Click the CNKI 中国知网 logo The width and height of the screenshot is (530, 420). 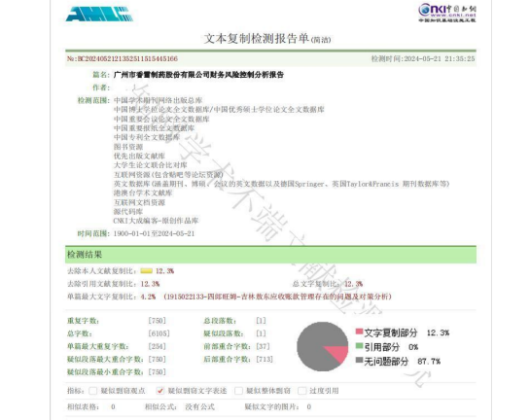click(x=446, y=13)
